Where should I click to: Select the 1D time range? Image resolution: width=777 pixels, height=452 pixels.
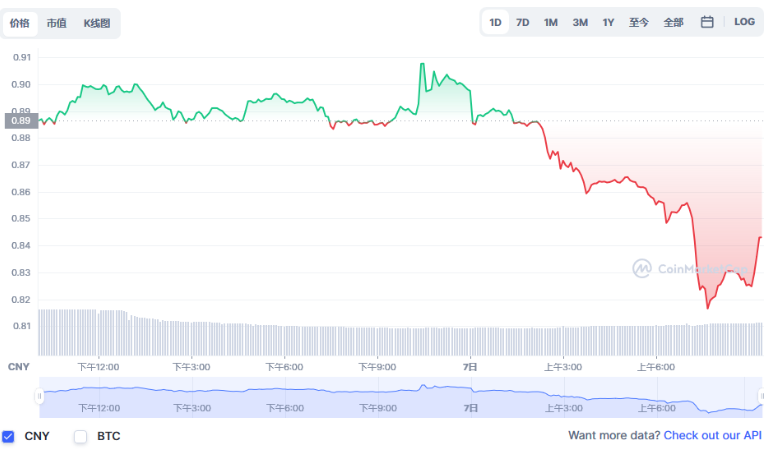[x=495, y=22]
